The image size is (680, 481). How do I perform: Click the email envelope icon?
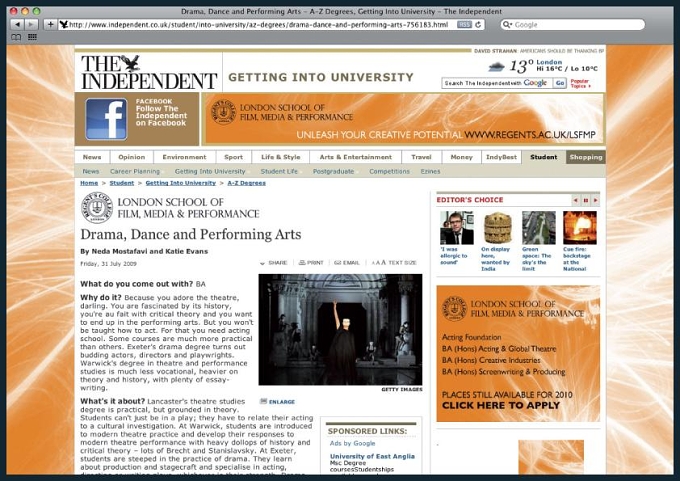coord(337,263)
